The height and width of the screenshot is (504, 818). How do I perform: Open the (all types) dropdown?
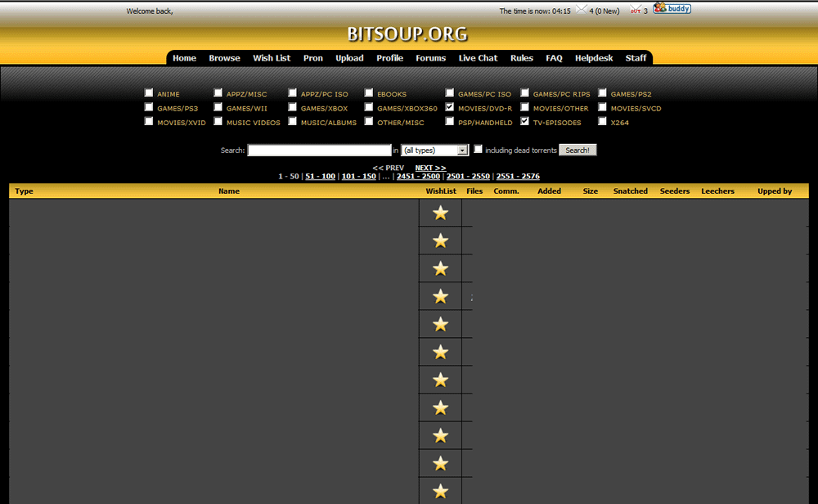coord(434,151)
